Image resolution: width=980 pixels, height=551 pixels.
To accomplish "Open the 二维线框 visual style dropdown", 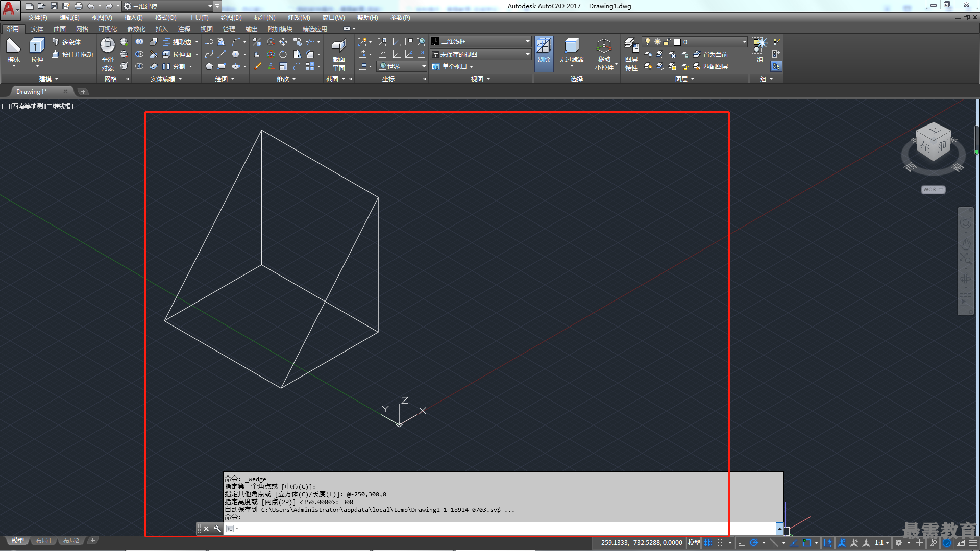I will (x=480, y=41).
